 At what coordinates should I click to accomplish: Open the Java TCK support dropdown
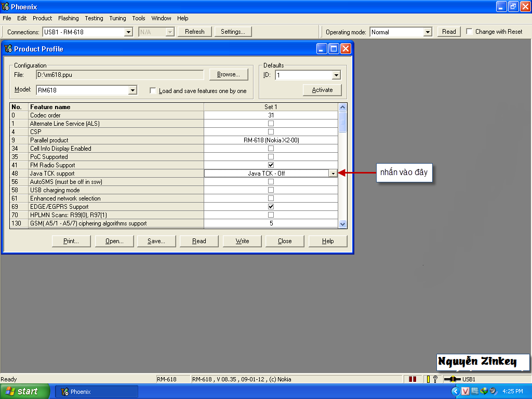(333, 174)
